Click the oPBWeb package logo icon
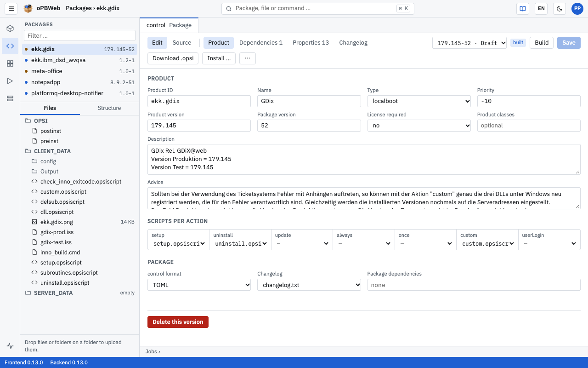The image size is (588, 368). click(28, 8)
